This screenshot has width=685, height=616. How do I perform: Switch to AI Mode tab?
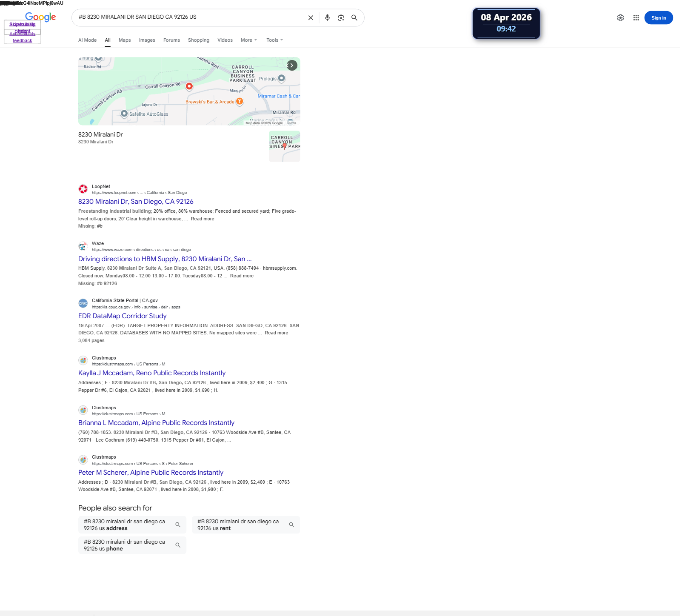(x=87, y=40)
